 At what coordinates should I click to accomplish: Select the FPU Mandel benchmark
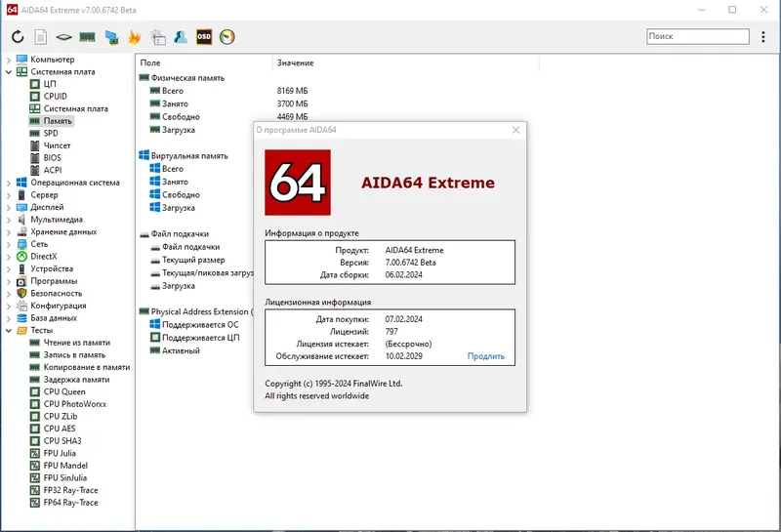coord(65,466)
